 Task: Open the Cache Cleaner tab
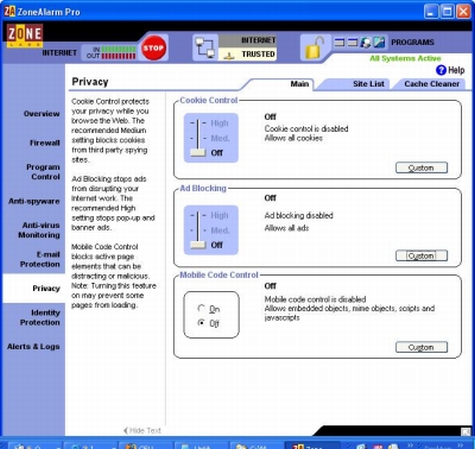pos(432,84)
